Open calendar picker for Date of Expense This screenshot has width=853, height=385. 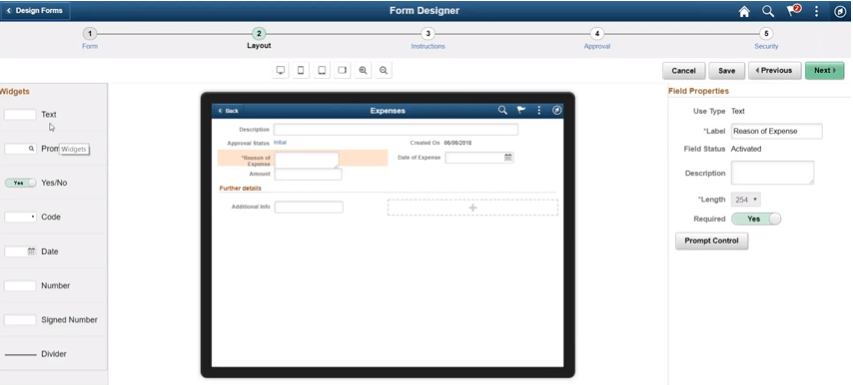pyautogui.click(x=508, y=157)
